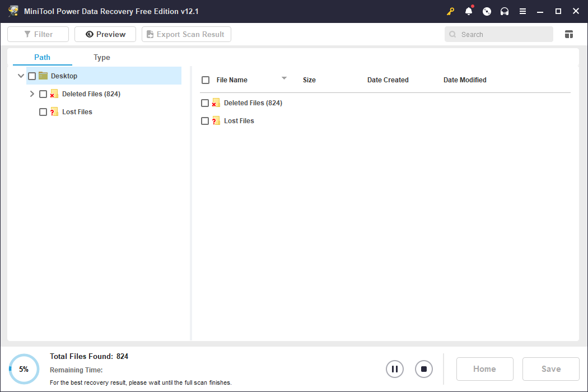This screenshot has height=392, width=588.
Task: Click Lost Files folder icon in file list
Action: (216, 121)
